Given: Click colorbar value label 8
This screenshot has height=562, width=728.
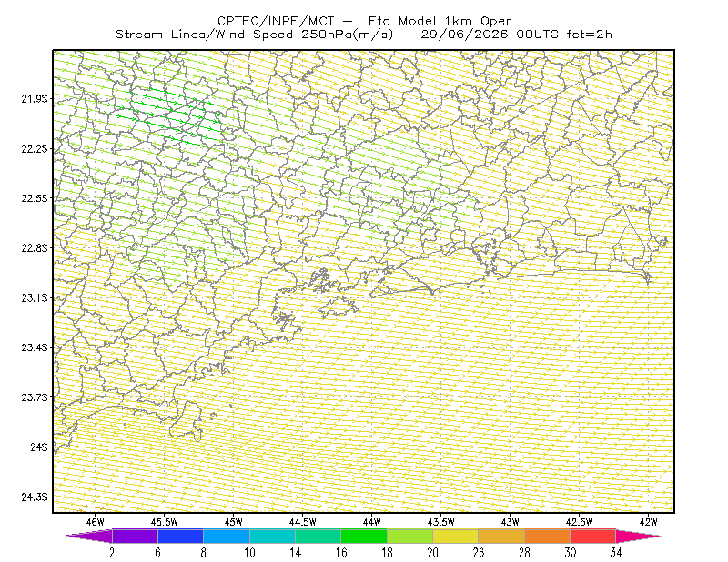Looking at the screenshot, I should click(x=203, y=553).
